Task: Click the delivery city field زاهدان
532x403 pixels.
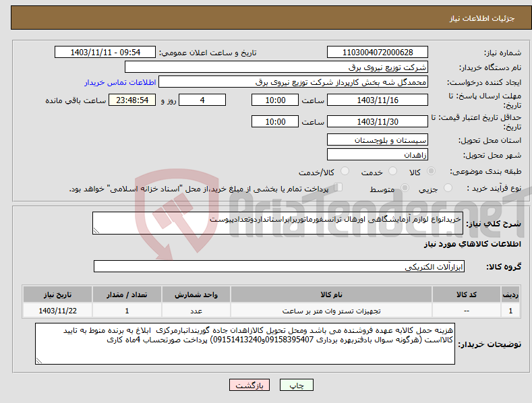Action: tap(378, 155)
